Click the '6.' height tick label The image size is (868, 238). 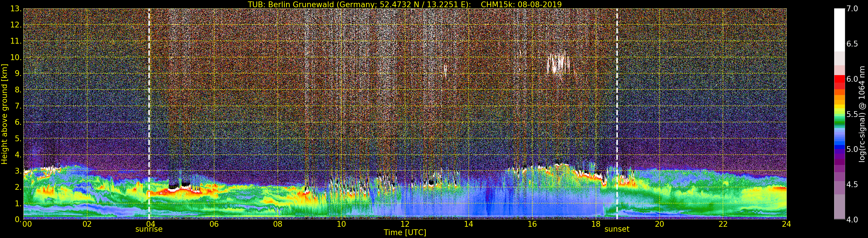18,122
